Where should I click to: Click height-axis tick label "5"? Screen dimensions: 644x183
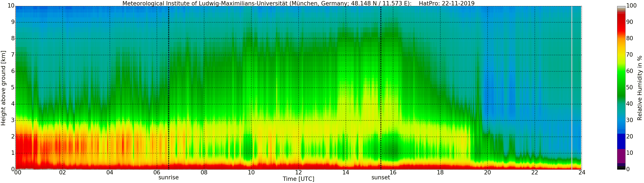[13, 87]
